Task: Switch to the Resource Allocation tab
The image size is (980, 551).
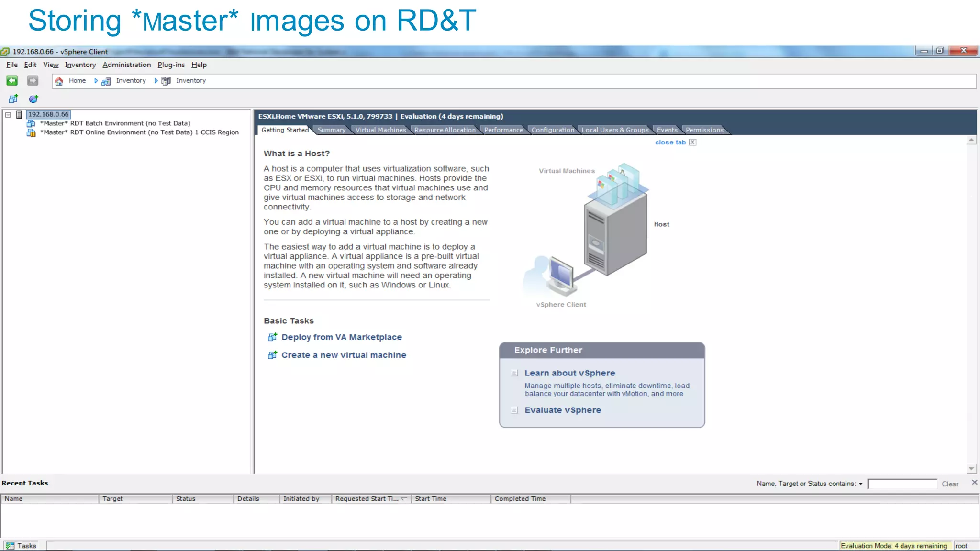Action: (x=445, y=130)
